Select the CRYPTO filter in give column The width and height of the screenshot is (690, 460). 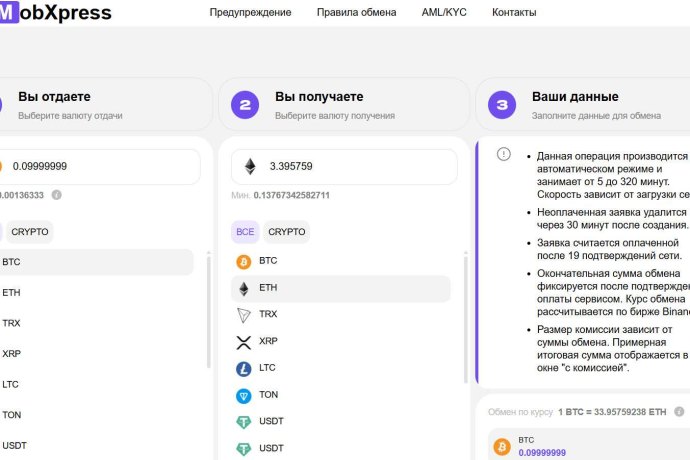pyautogui.click(x=29, y=232)
